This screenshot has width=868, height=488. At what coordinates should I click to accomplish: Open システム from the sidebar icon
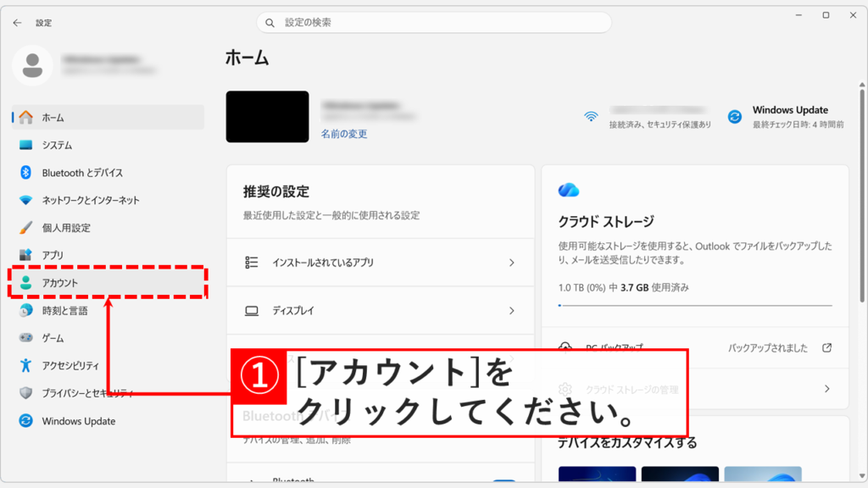(25, 144)
